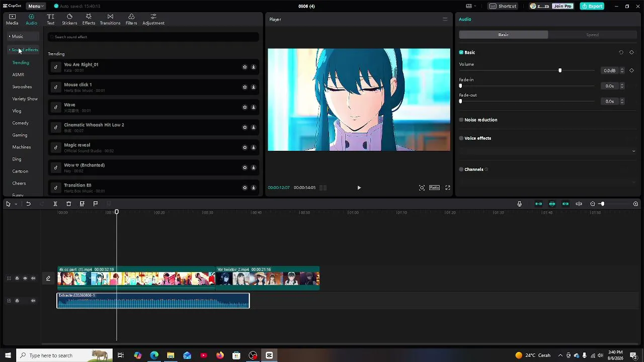This screenshot has height=362, width=644.
Task: Click the Join Pro button
Action: (x=562, y=6)
